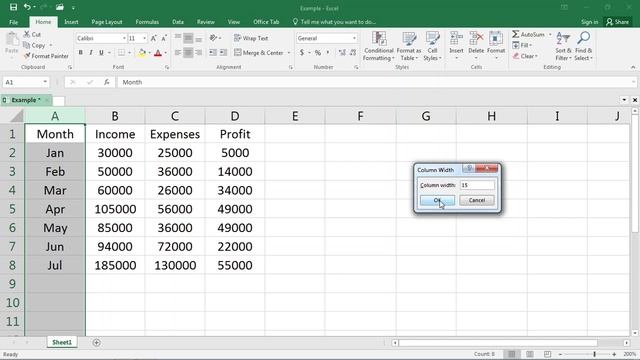This screenshot has width=640, height=360.
Task: Open Conditional Formatting menu
Action: pos(379,46)
